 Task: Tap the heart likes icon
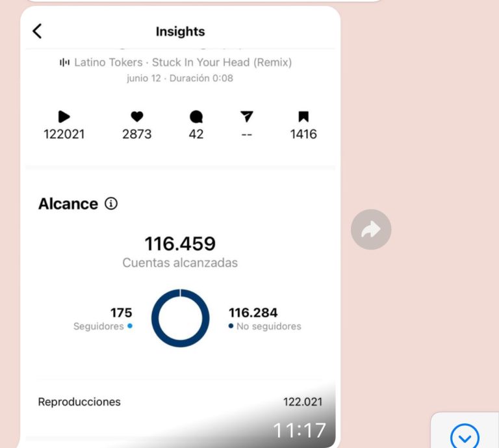click(x=136, y=117)
